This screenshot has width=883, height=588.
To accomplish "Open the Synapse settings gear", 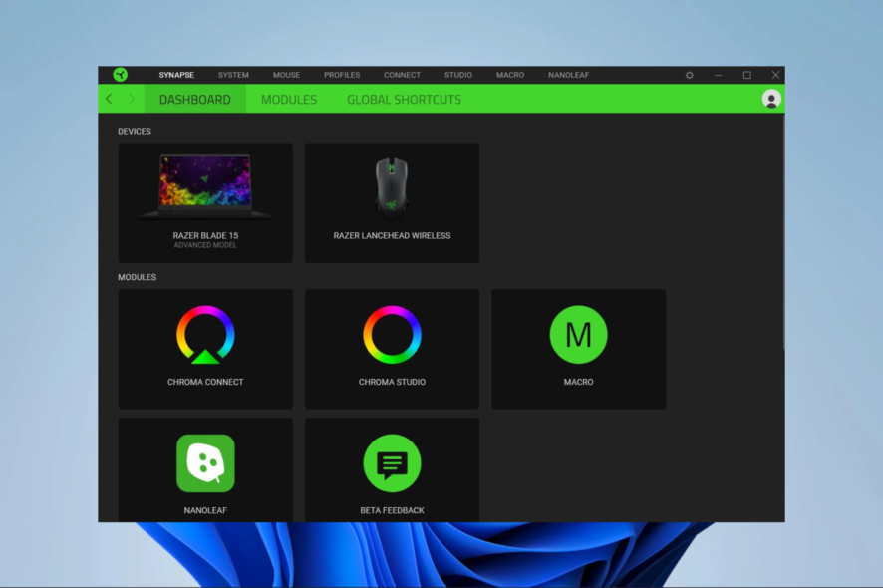I will tap(690, 75).
